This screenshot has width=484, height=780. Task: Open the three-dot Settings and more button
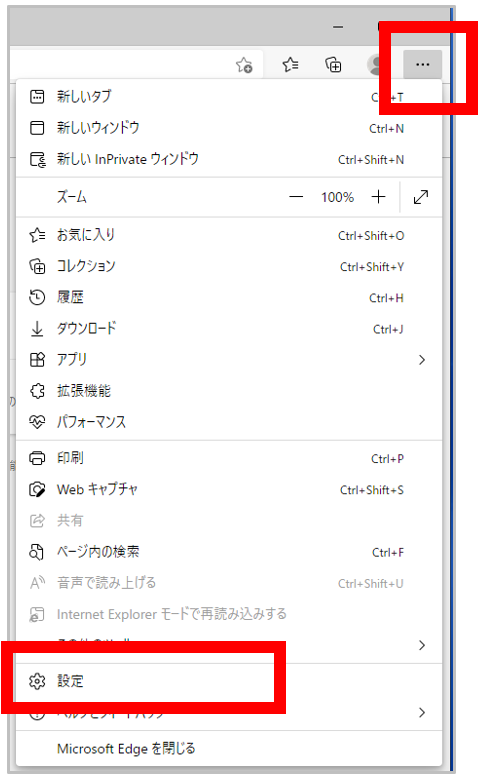pos(422,65)
